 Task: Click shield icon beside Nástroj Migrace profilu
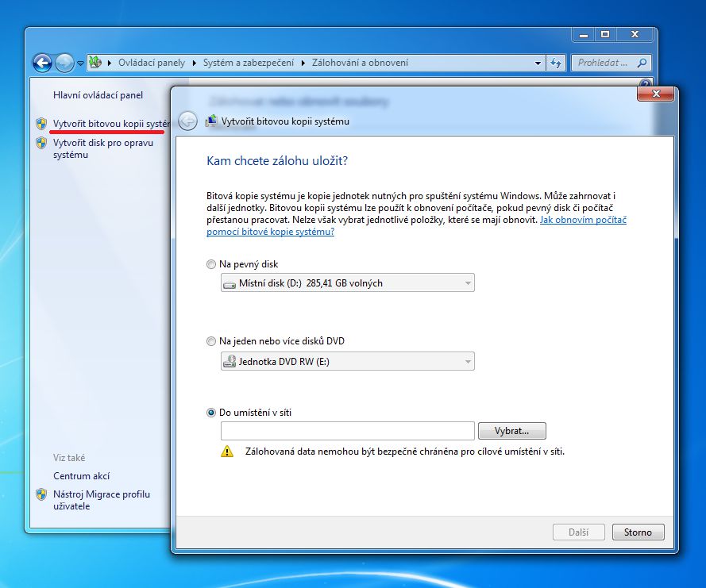tap(41, 494)
